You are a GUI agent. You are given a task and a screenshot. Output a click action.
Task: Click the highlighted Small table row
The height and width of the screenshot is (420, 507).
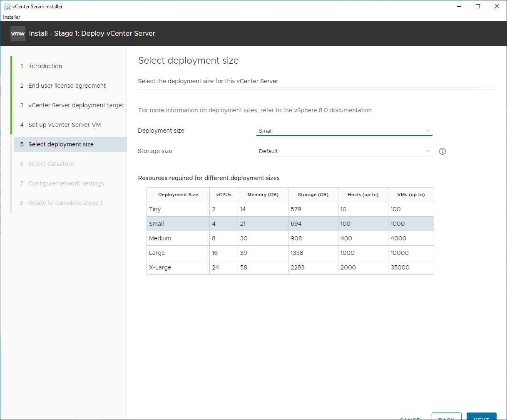(290, 224)
